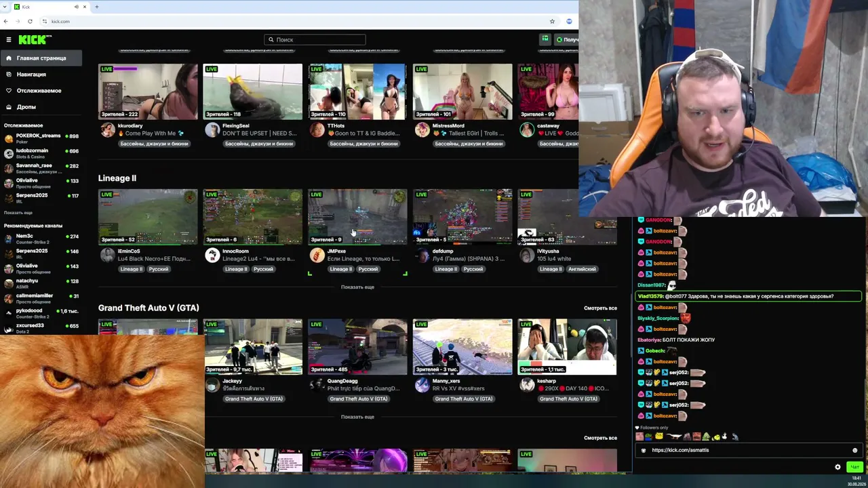This screenshot has width=868, height=488.
Task: Open lEminCoS Lineage II stream thumbnail
Action: (x=148, y=216)
